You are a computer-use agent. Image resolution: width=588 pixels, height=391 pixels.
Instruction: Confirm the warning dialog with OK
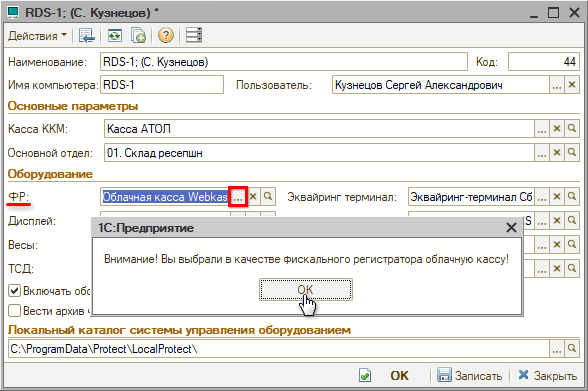(x=306, y=289)
